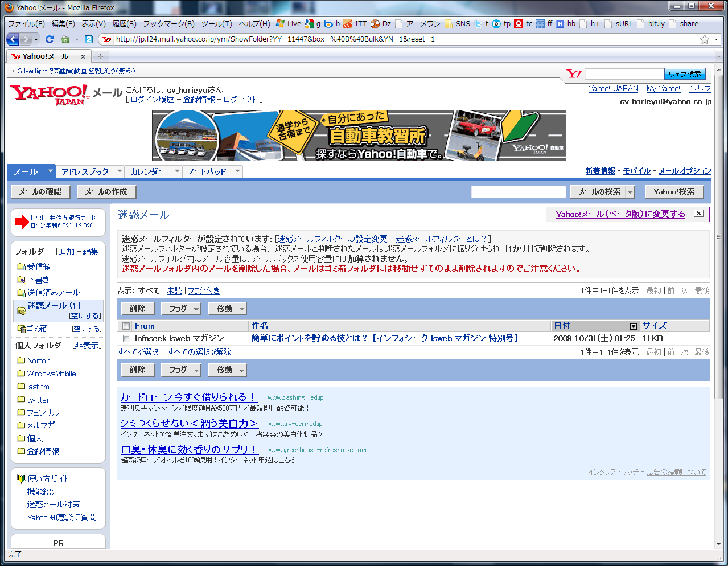This screenshot has width=728, height=566.
Task: Open the message 簡単にポイントを貯める技とは？
Action: 386,338
